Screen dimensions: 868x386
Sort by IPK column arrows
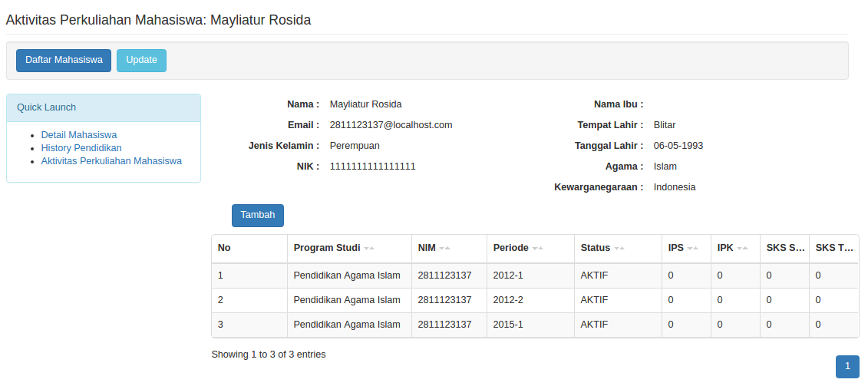point(742,248)
